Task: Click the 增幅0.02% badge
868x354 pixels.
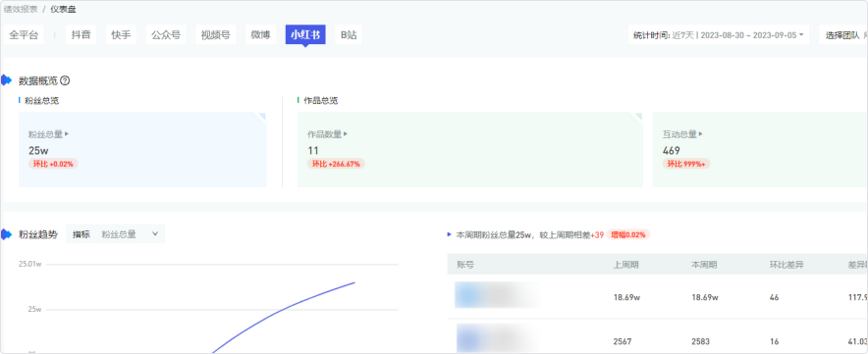Action: 628,234
